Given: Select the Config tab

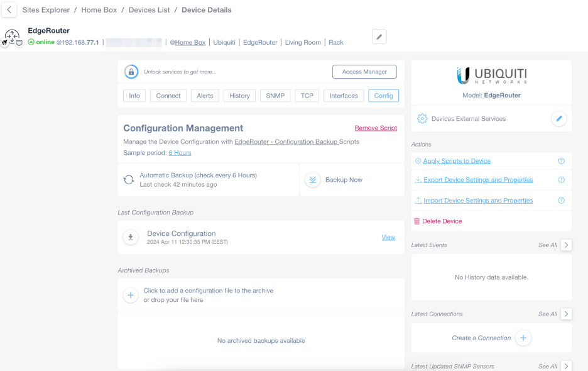Looking at the screenshot, I should [383, 96].
